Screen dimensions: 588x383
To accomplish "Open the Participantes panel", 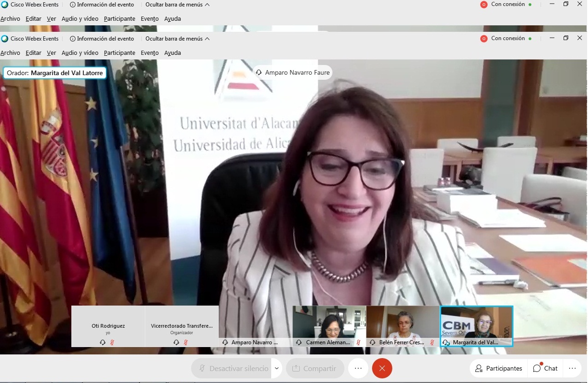I will pos(499,368).
